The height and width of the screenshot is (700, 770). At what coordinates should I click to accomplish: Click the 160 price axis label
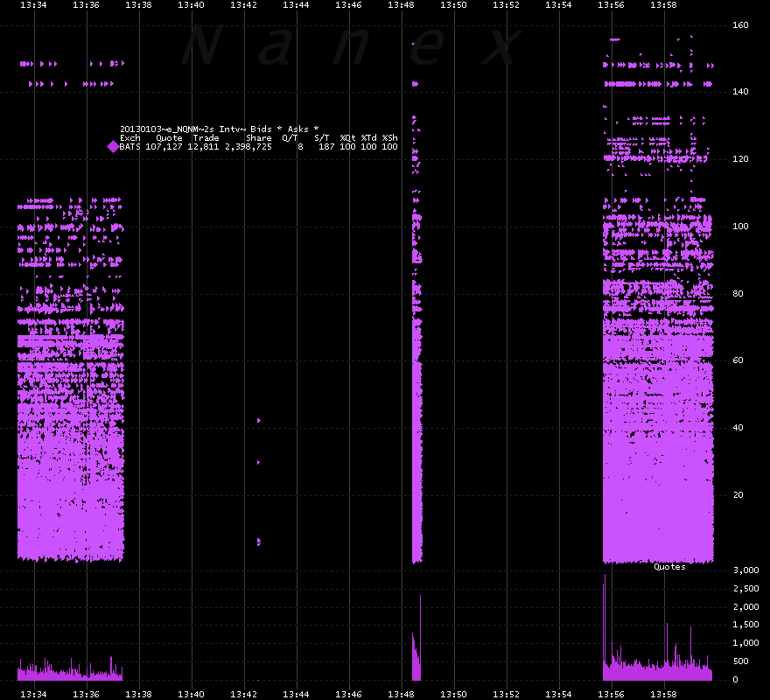(740, 25)
